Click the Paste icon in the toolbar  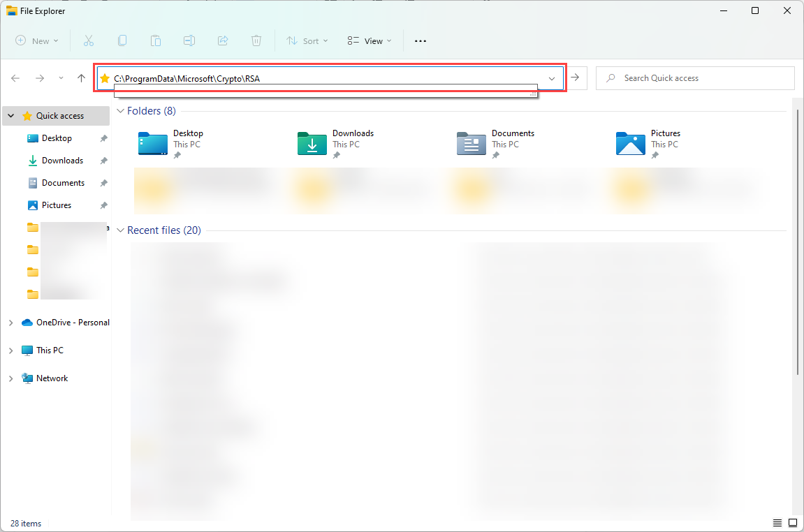click(x=156, y=40)
